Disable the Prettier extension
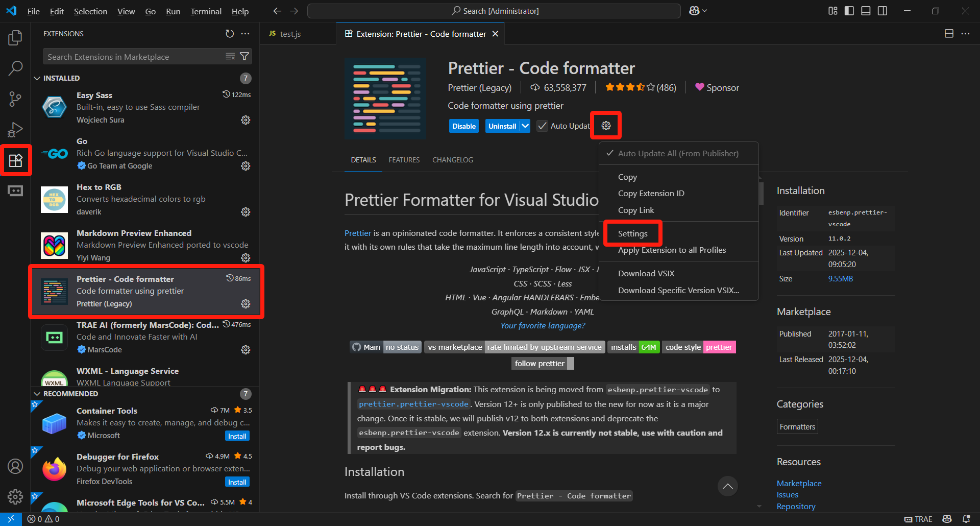The image size is (980, 526). click(463, 126)
